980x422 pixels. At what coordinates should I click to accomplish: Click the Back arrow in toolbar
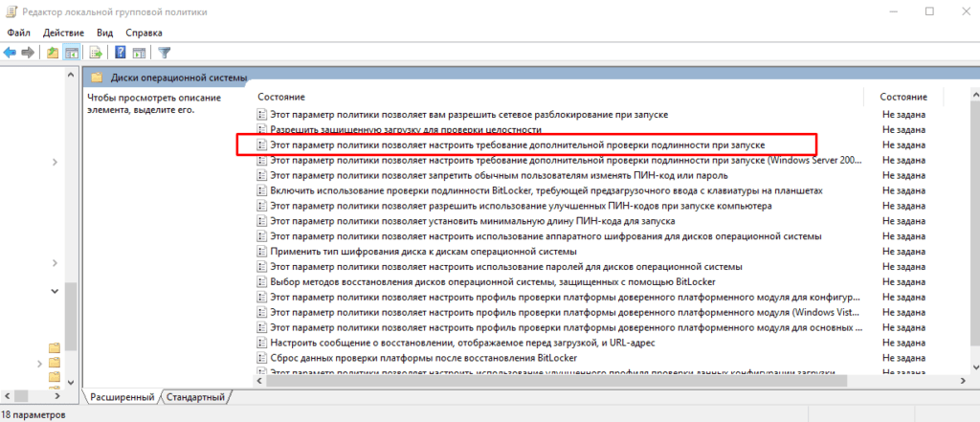[x=10, y=53]
